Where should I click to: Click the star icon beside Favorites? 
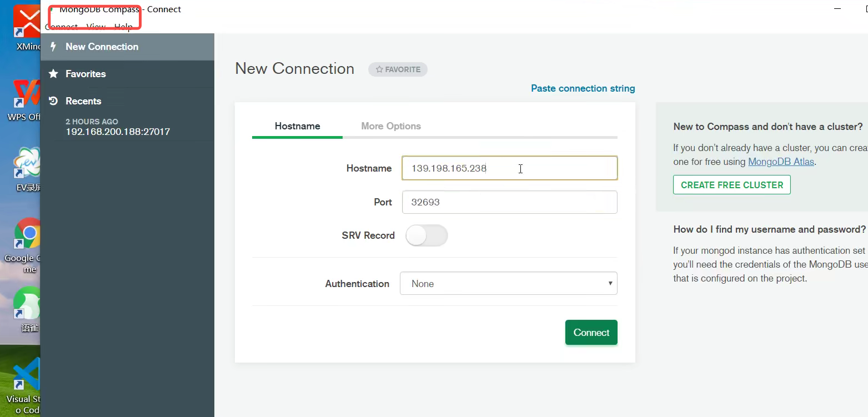tap(53, 74)
